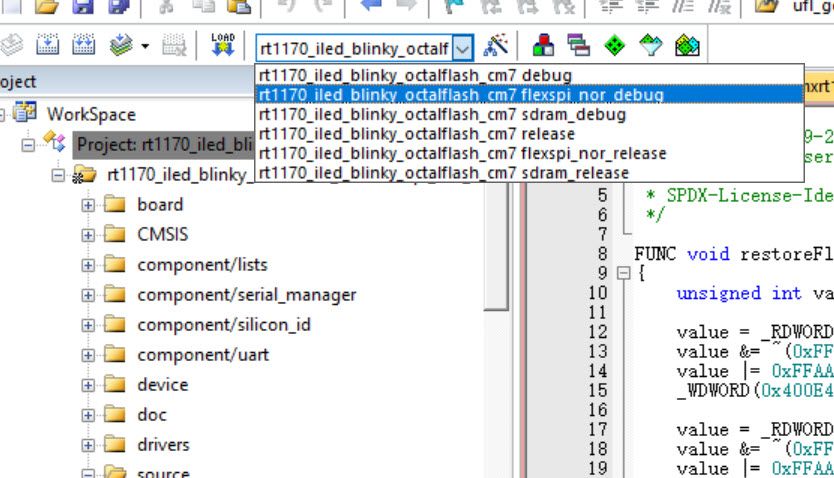Click the rt1170_iled_blinky_octalf target field

(354, 48)
